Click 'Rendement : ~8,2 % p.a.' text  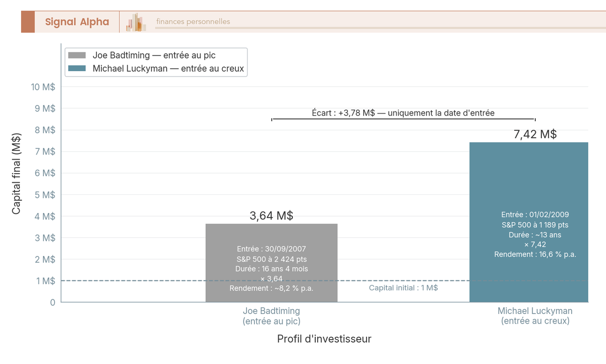tap(271, 288)
